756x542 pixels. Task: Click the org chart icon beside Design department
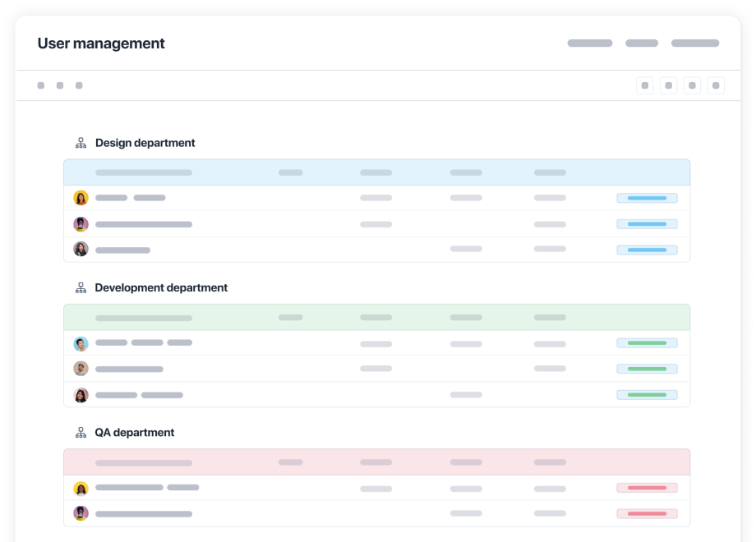[x=81, y=143]
